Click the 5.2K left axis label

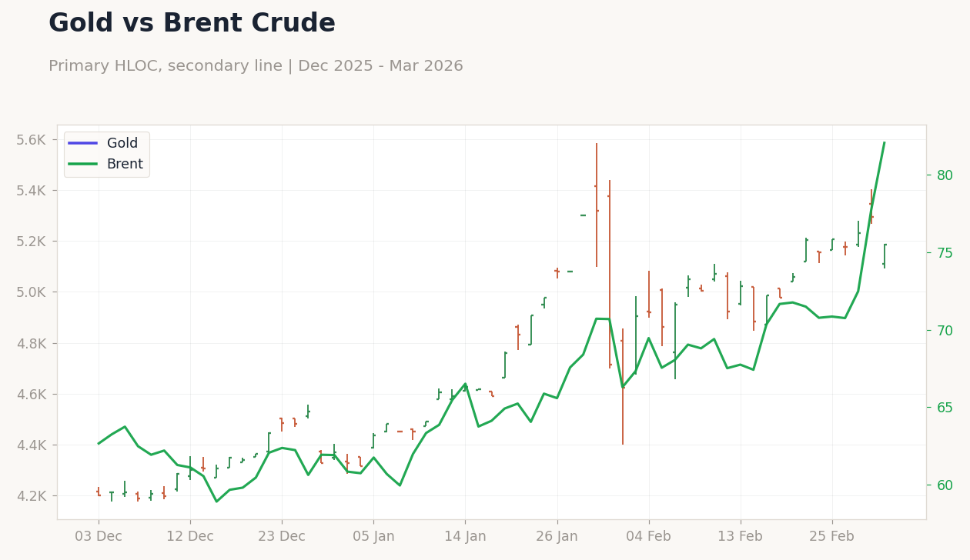coord(31,241)
